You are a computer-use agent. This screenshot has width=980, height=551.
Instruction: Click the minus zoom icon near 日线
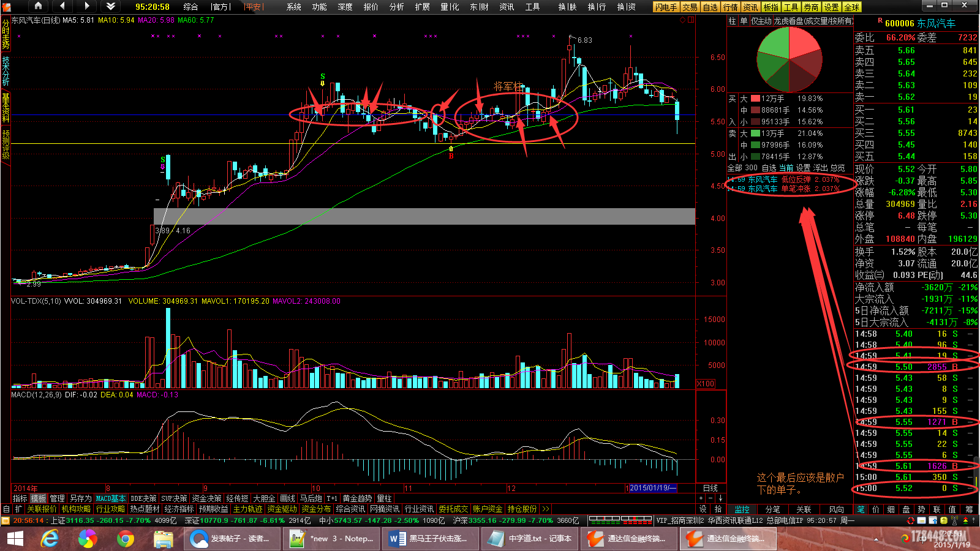click(x=712, y=498)
